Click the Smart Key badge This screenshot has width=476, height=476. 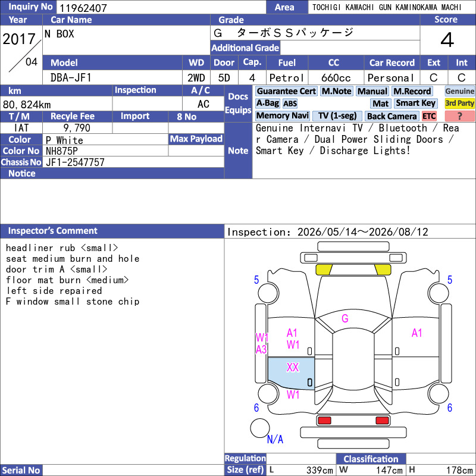pos(415,103)
